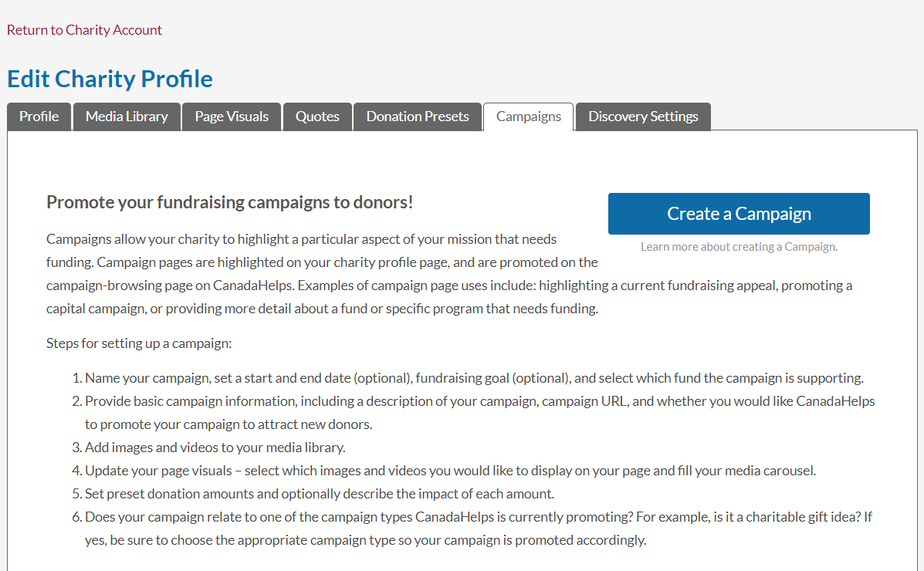924x571 pixels.
Task: Click the Edit Charity Profile heading
Action: pyautogui.click(x=110, y=79)
